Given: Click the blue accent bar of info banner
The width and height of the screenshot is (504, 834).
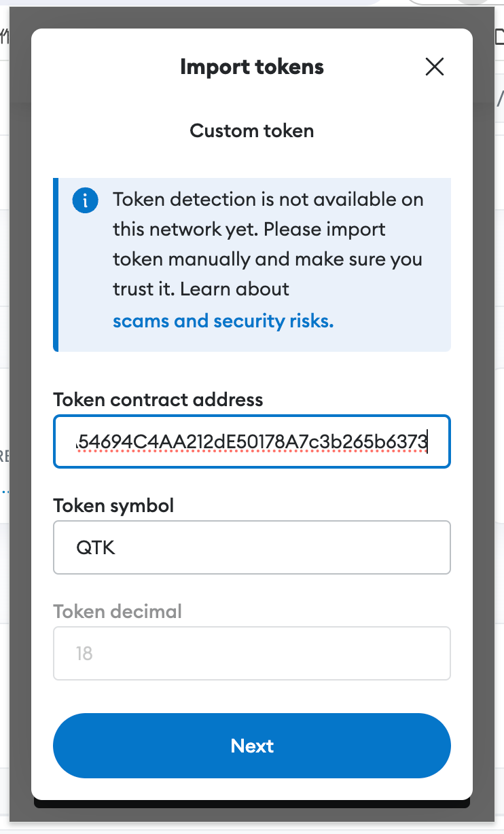Looking at the screenshot, I should pos(56,265).
